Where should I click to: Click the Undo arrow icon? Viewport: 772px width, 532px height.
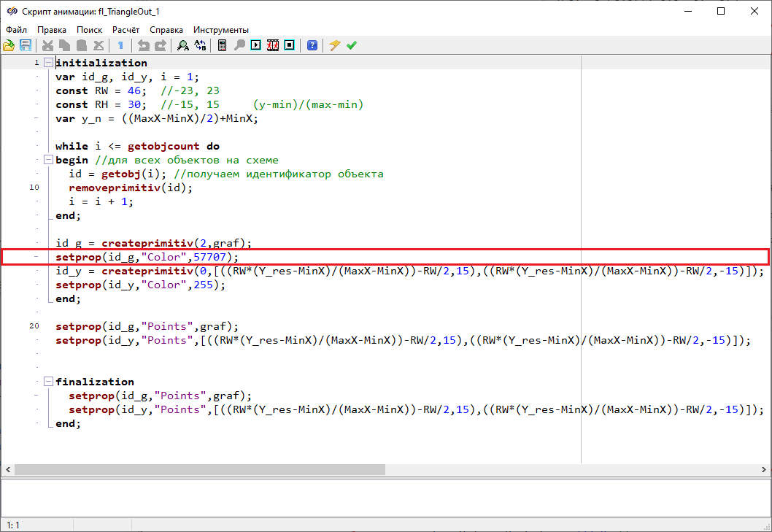tap(144, 45)
